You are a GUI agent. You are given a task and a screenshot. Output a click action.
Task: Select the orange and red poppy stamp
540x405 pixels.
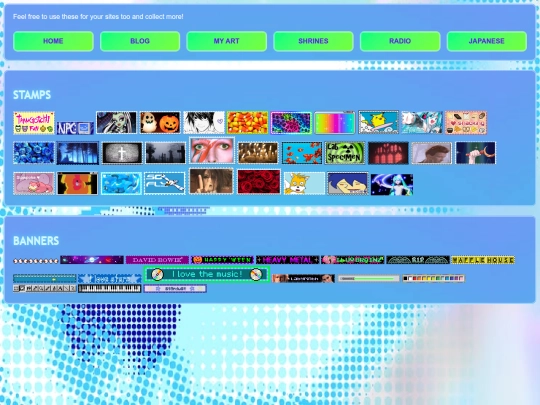pos(77,183)
